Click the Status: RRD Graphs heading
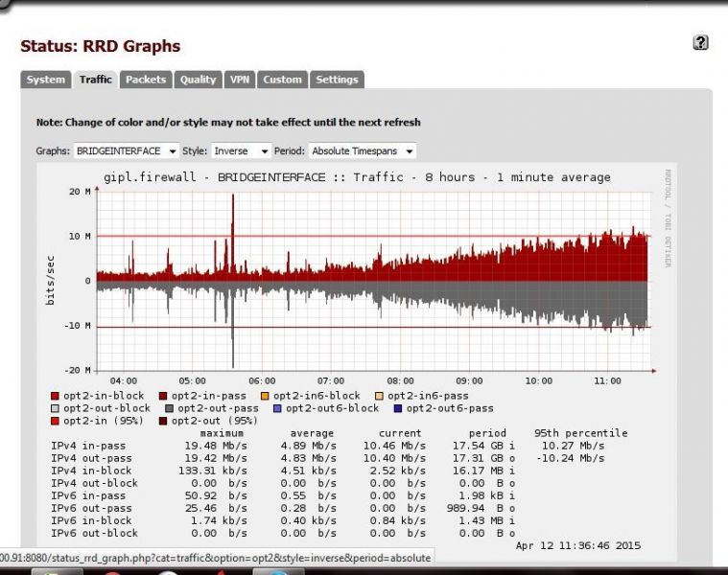 pyautogui.click(x=101, y=46)
